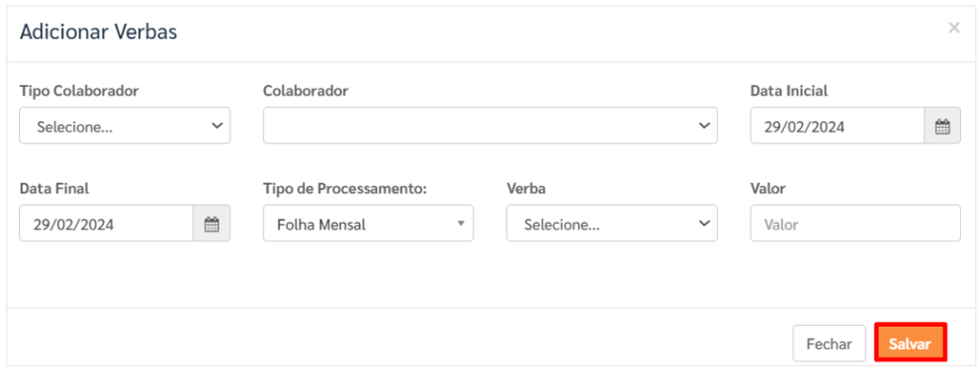The height and width of the screenshot is (368, 980).
Task: Click the Verba field label
Action: [x=525, y=188]
